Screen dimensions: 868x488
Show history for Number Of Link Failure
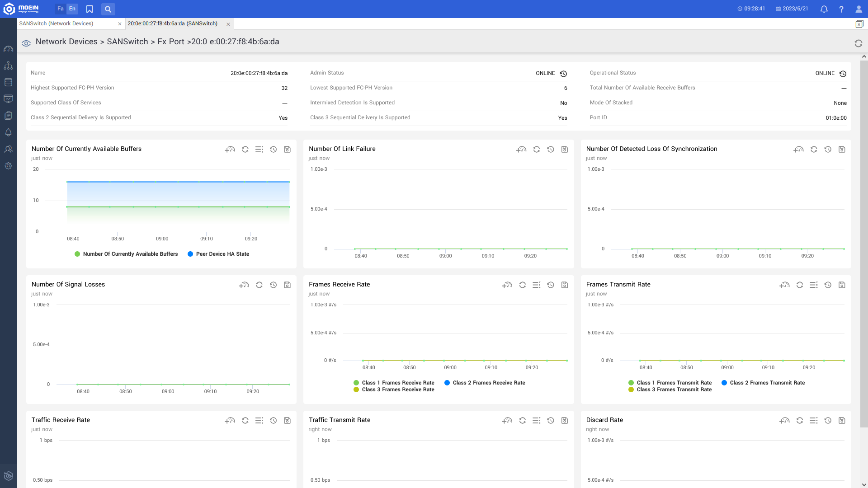551,149
